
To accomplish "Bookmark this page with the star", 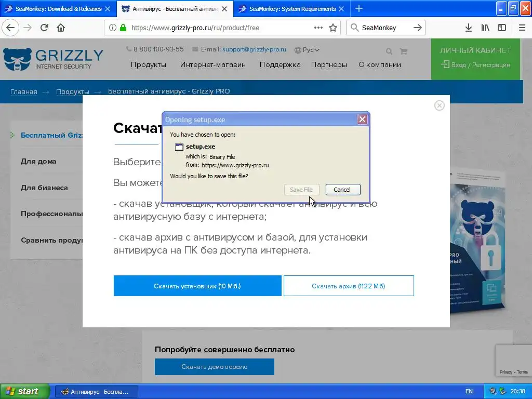I will [333, 28].
